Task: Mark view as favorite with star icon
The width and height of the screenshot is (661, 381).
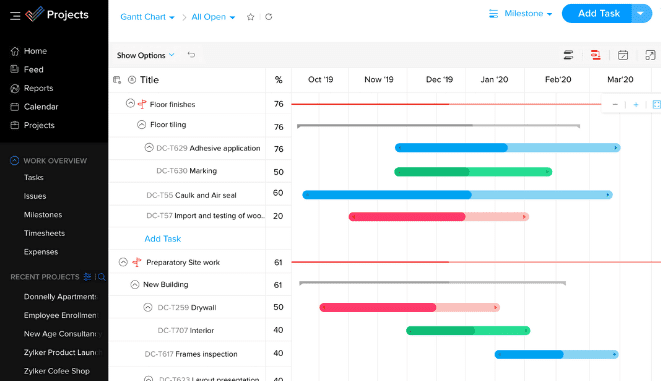Action: pyautogui.click(x=250, y=17)
